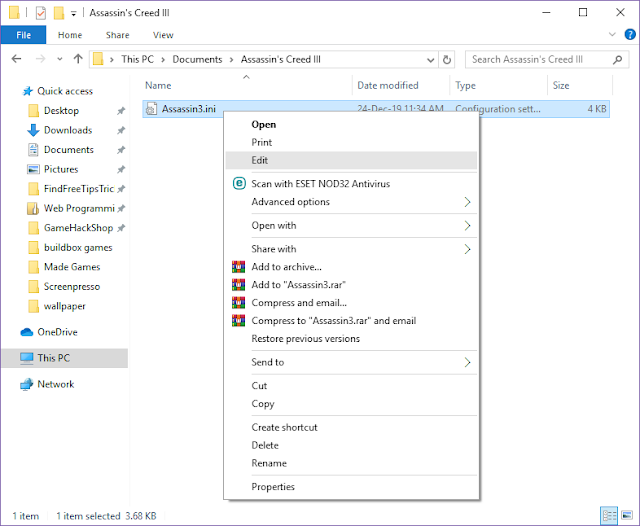Open Documents in the sidebar
This screenshot has width=640, height=526.
coord(69,150)
